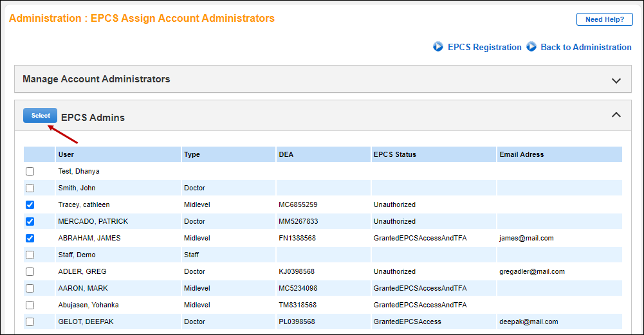Viewport: 644px width, 335px height.
Task: Click the Manage Account Administrators title
Action: click(x=96, y=79)
